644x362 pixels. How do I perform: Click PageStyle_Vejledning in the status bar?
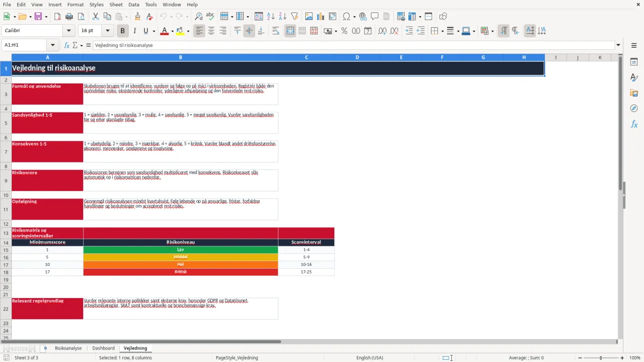coord(237,358)
